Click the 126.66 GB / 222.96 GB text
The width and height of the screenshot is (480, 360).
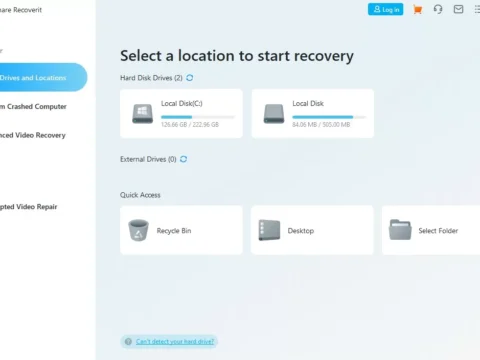[190, 125]
